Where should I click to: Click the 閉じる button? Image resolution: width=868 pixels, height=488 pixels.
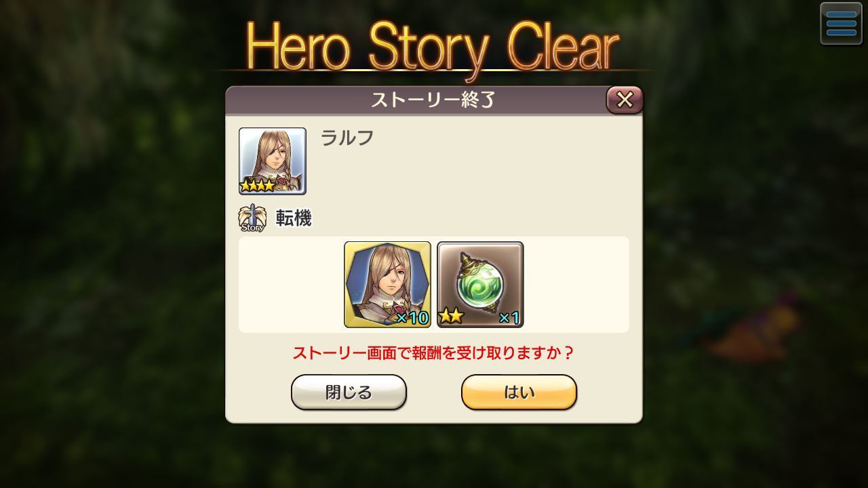coord(349,392)
